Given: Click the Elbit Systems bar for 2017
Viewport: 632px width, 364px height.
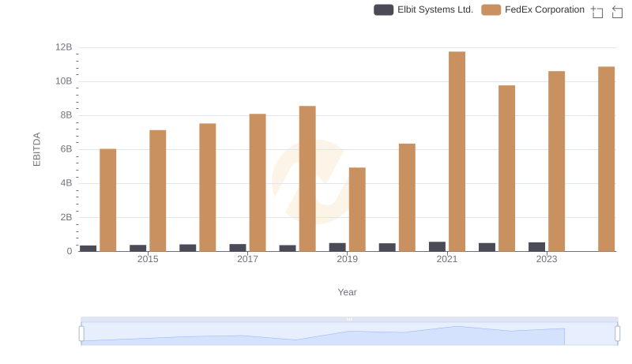Looking at the screenshot, I should [x=238, y=248].
